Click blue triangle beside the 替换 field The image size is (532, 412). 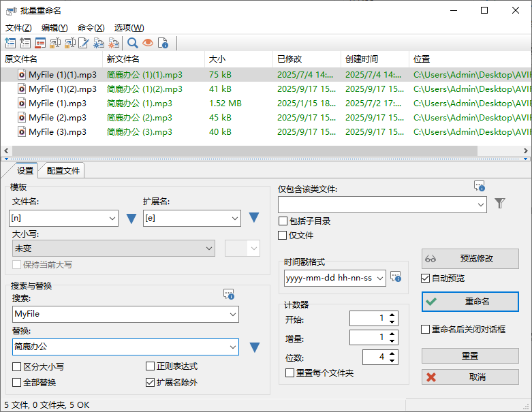tap(254, 347)
